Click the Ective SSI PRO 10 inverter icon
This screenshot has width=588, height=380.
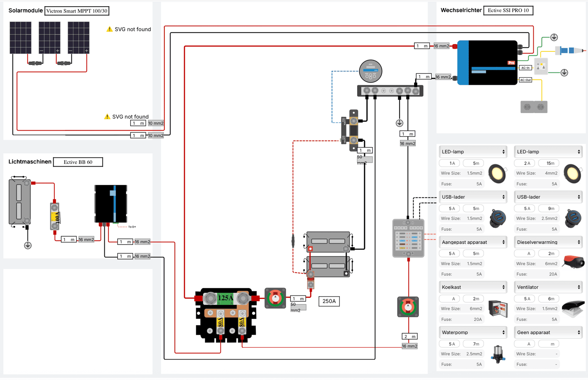(487, 62)
